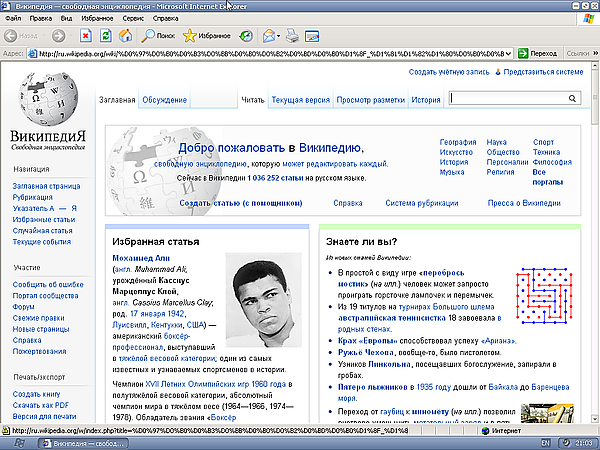Click the Stop loading icon
Screen dimensions: 600x450
point(87,35)
